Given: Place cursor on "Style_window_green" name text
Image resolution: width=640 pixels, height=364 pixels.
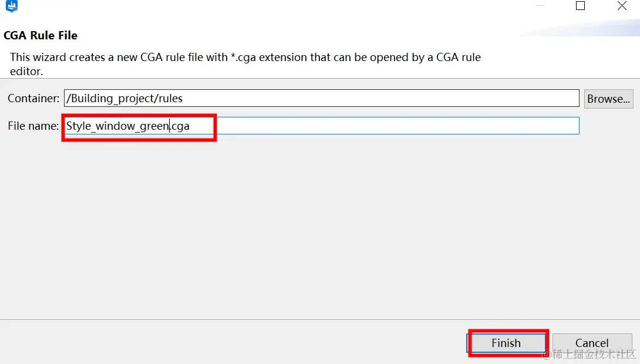Looking at the screenshot, I should 117,126.
